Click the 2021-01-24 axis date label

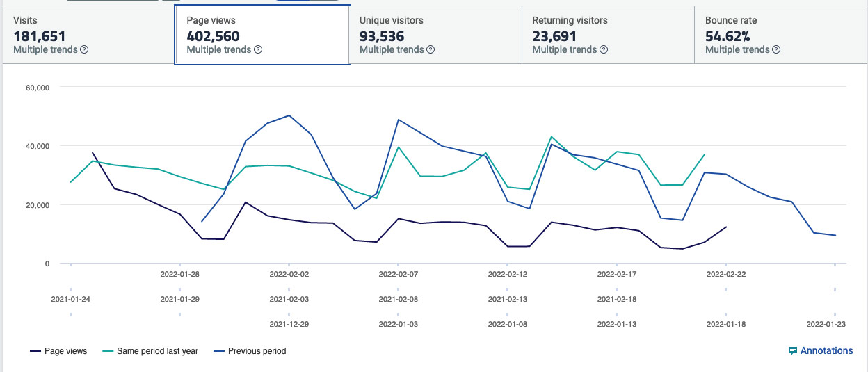coord(70,300)
